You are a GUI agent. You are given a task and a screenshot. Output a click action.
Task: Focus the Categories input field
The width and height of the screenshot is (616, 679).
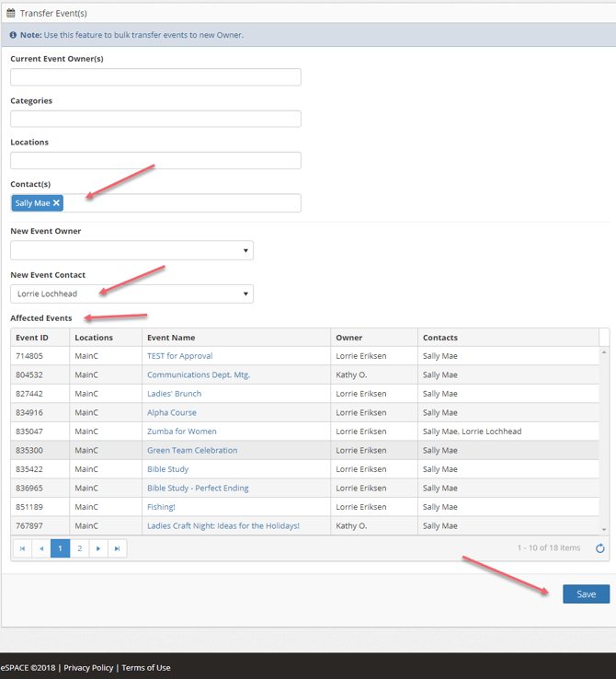(155, 119)
